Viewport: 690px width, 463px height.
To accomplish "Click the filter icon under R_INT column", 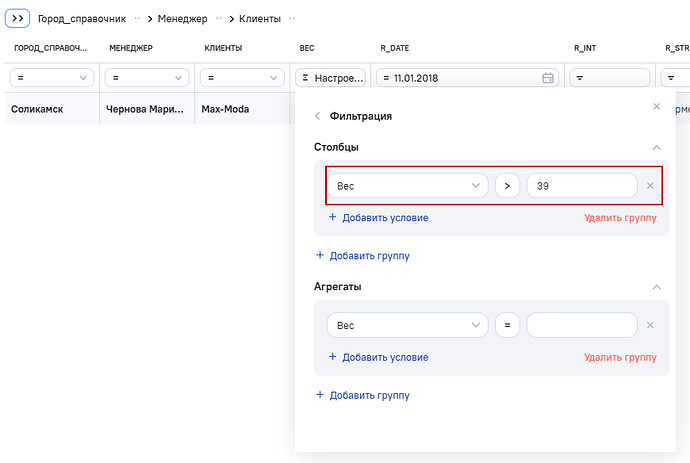I will (580, 78).
